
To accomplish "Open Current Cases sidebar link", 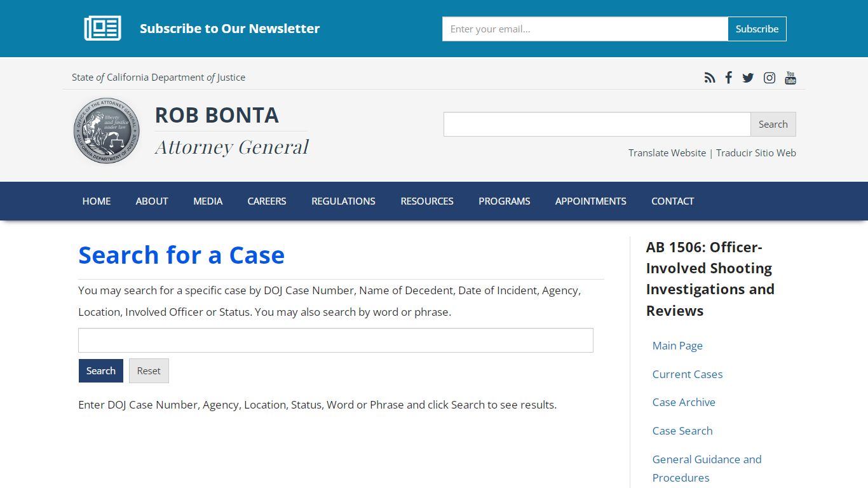I will tap(688, 374).
